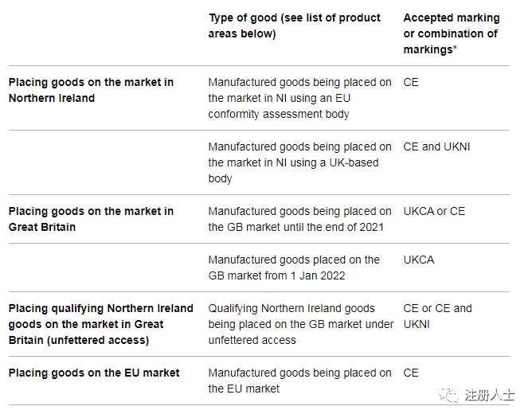532x418 pixels.
Task: Click "Manufactured goods being placed on the EU market"
Action: [x=299, y=381]
